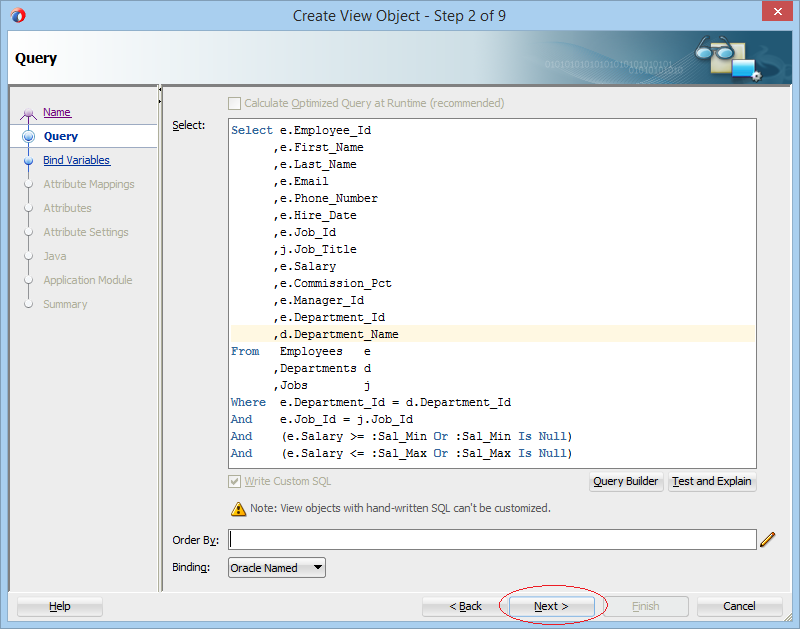Click the Jobs j table line

point(322,385)
